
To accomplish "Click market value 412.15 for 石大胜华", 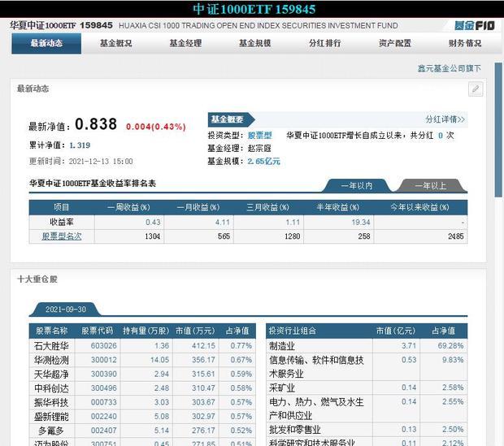I will click(203, 346).
